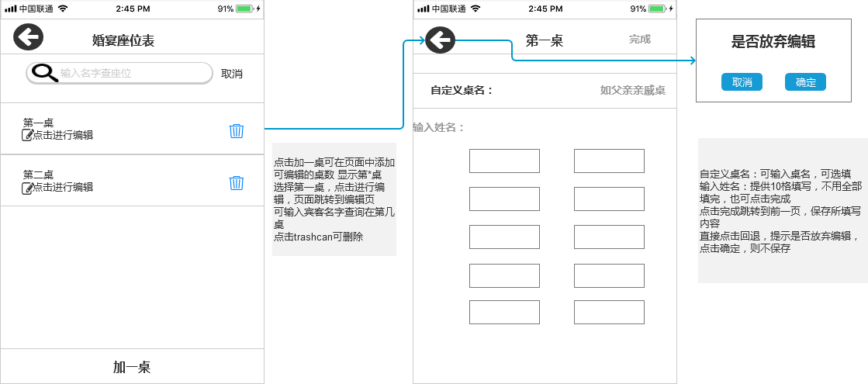Tap signal bars in left phone status bar
Image resolution: width=868 pixels, height=384 pixels.
[11, 9]
